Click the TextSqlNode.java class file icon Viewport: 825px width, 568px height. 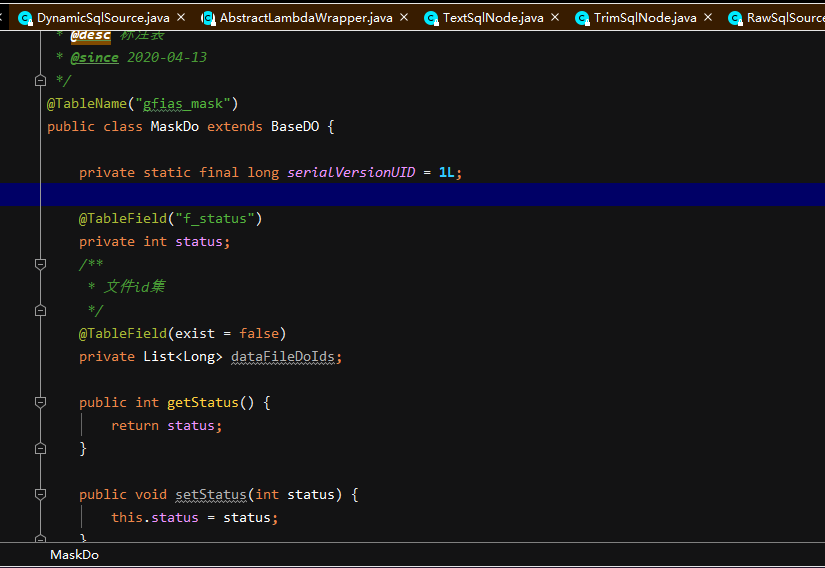coord(431,18)
